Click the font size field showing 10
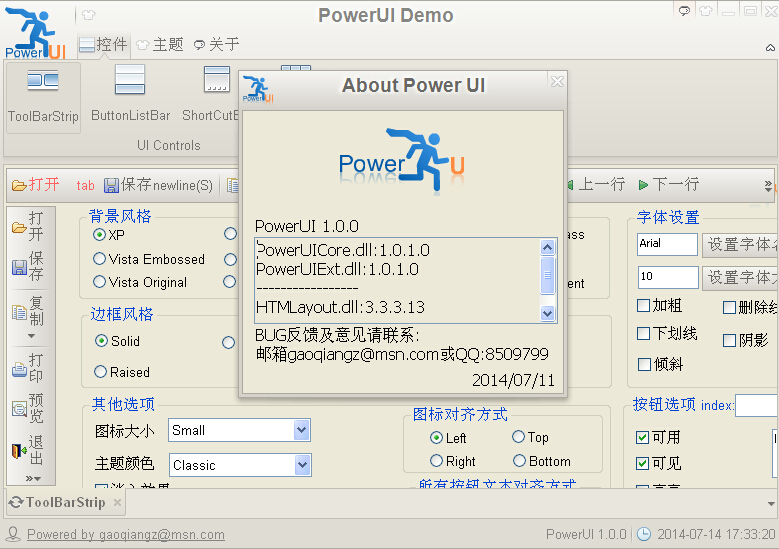Image resolution: width=779 pixels, height=549 pixels. pos(668,277)
